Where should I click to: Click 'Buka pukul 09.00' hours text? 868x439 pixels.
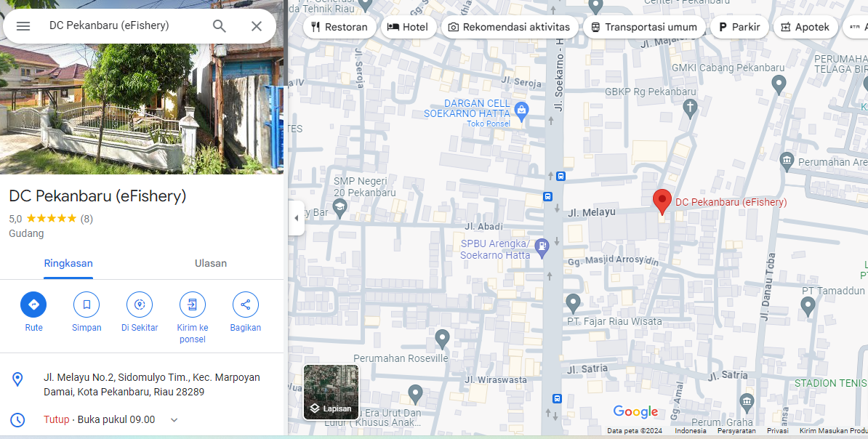[116, 420]
